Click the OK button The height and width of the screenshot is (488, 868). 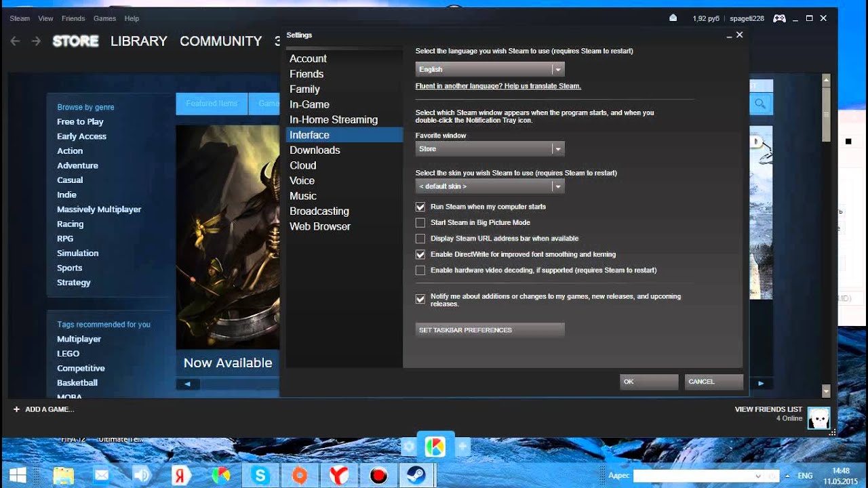(x=649, y=382)
